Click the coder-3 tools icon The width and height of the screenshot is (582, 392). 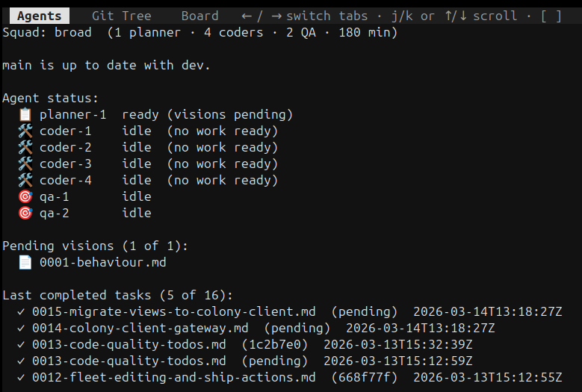(x=25, y=164)
